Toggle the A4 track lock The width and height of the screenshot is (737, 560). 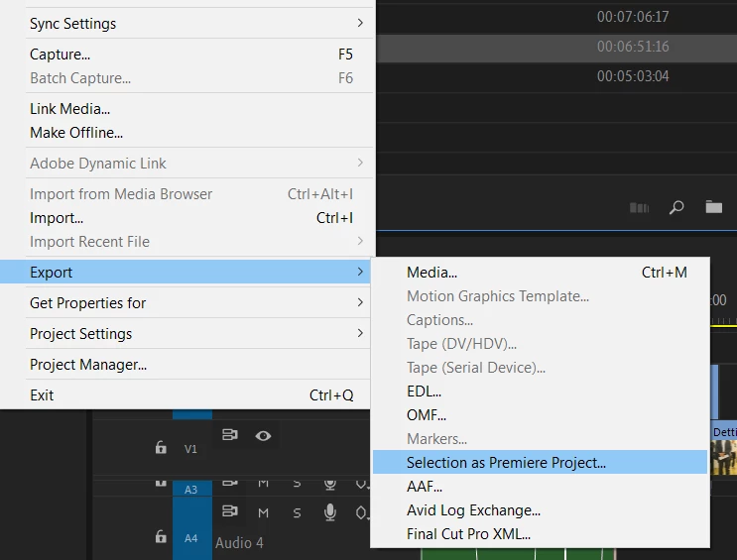[161, 536]
